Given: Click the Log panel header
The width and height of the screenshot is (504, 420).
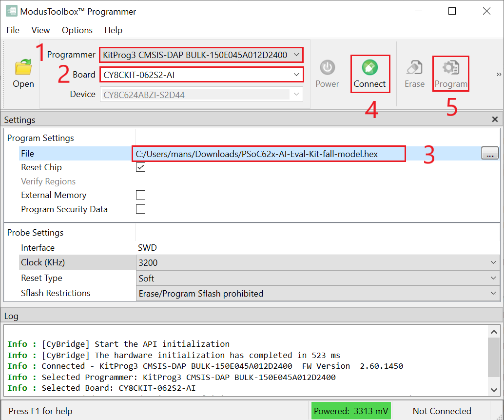Looking at the screenshot, I should 252,316.
